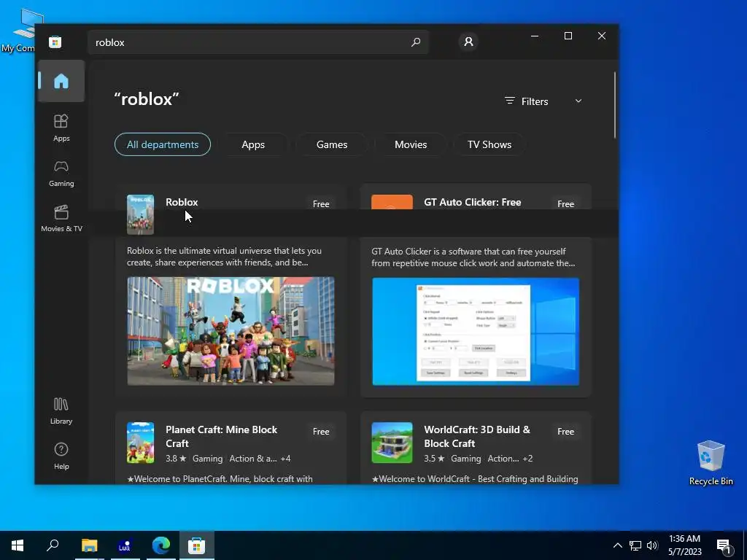The width and height of the screenshot is (747, 560).
Task: Click the GT Auto Clicker screenshot thumbnail
Action: tap(476, 332)
